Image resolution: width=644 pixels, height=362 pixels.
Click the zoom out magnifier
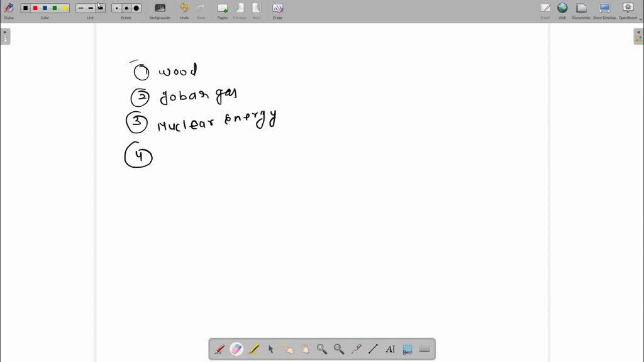tap(339, 349)
